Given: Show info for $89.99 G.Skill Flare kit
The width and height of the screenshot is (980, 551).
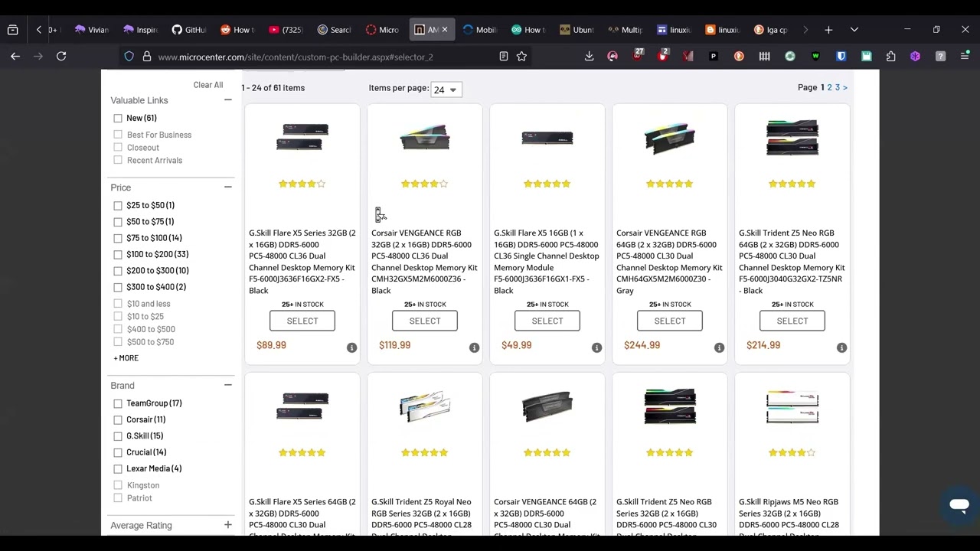Looking at the screenshot, I should (x=351, y=347).
